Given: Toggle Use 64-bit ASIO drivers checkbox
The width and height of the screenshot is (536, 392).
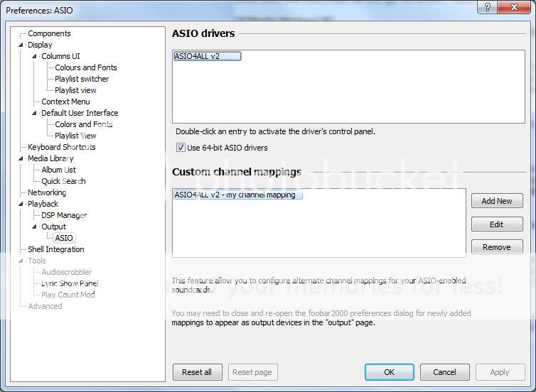Looking at the screenshot, I should pos(181,148).
